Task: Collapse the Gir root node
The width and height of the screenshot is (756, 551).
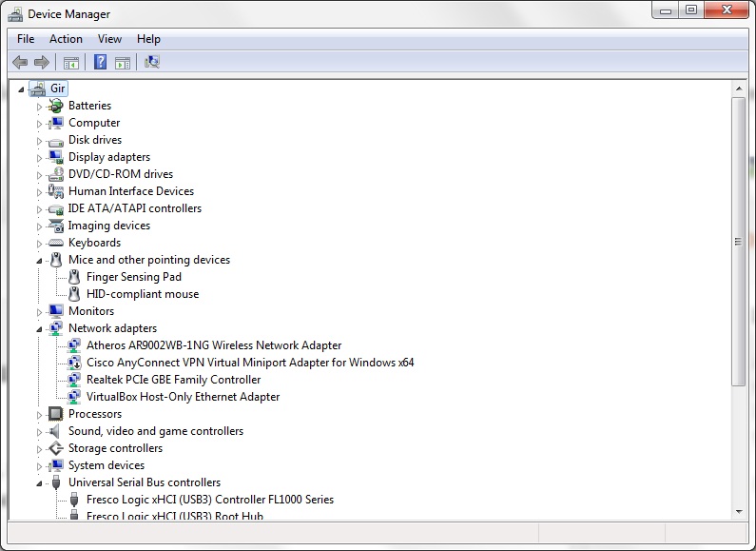Action: (x=21, y=89)
